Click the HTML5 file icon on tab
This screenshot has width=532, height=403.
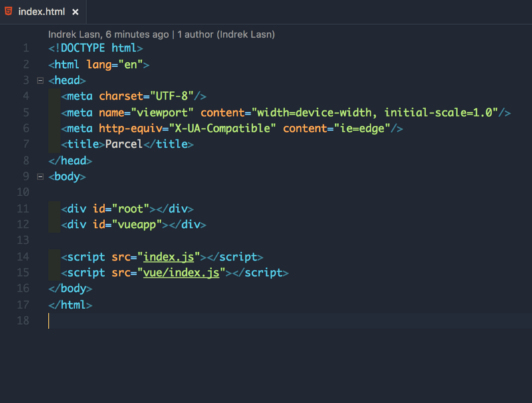pos(9,11)
